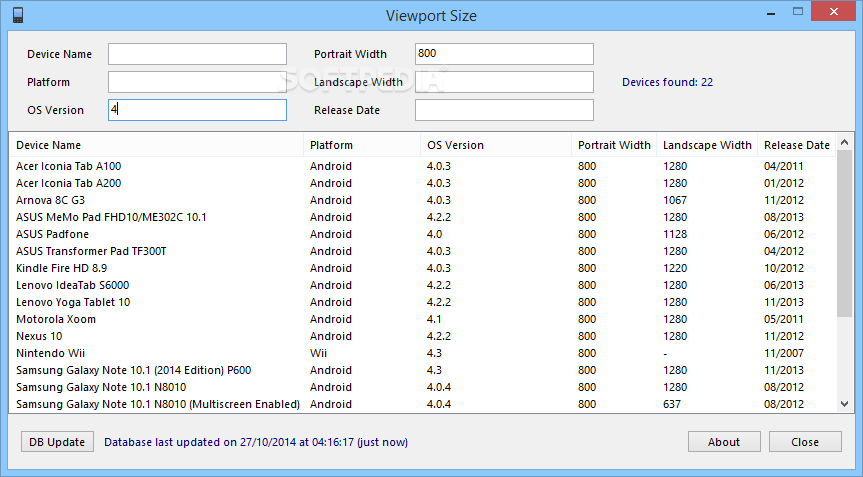Viewport: 863px width, 477px height.
Task: Focus the Device Name input field
Action: tap(197, 54)
